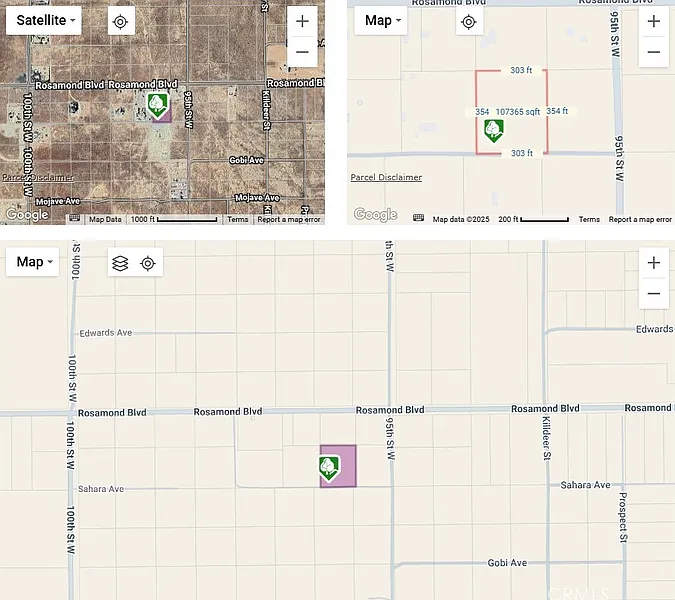675x600 pixels.
Task: Open Terms link on satellite map
Action: (238, 220)
